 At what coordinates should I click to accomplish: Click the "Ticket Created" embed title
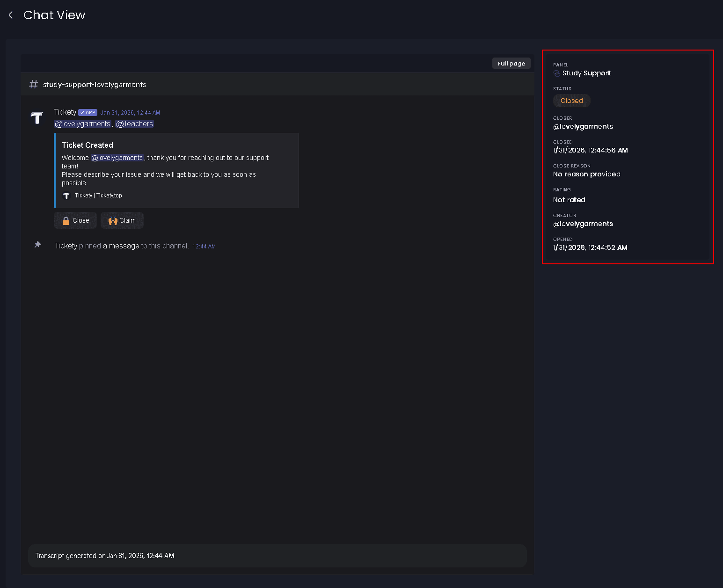[x=88, y=145]
